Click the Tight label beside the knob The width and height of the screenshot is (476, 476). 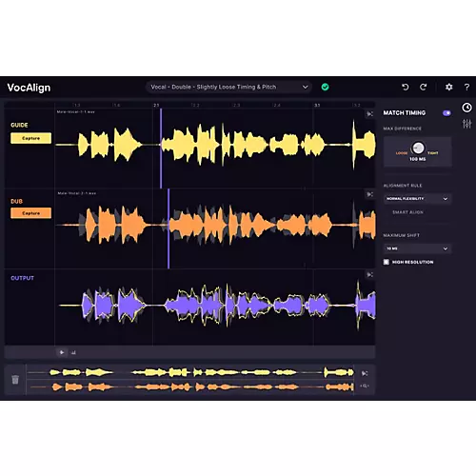tap(433, 153)
